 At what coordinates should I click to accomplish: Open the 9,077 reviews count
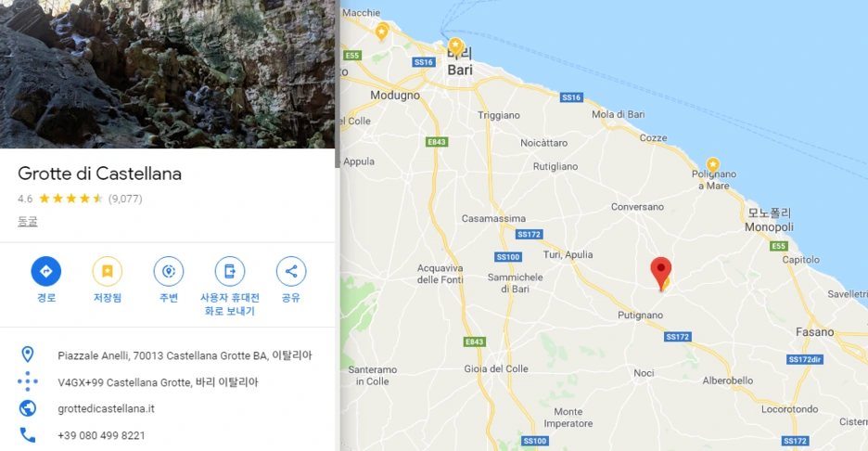(x=125, y=199)
